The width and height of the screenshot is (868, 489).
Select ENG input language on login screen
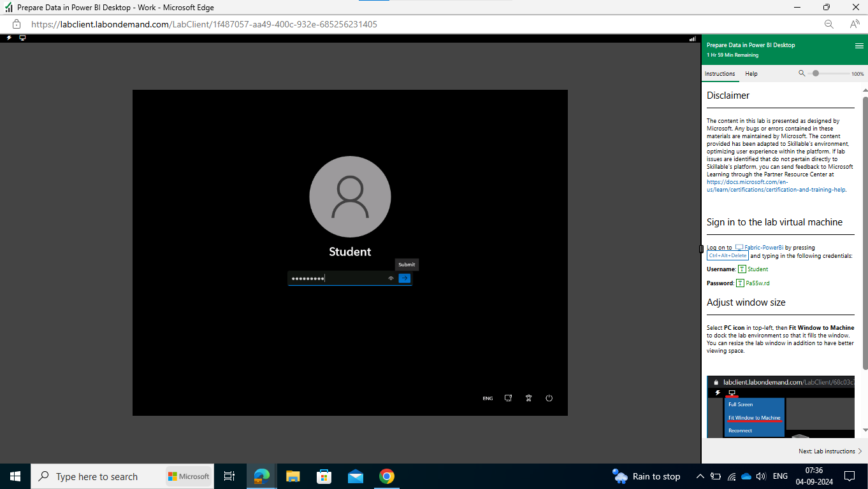[488, 399]
